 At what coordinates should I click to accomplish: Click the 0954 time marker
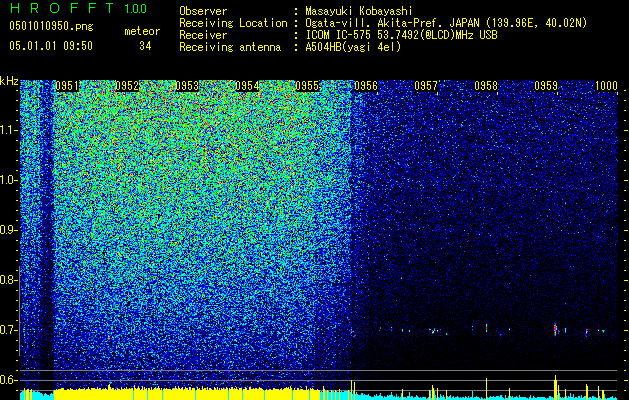pyautogui.click(x=247, y=86)
